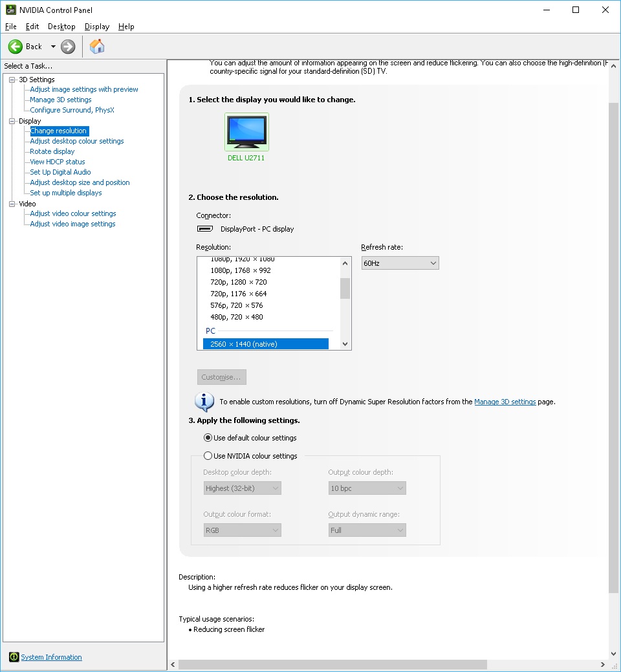Open Set up multiple displays task
Screen dimensions: 621x672
click(65, 193)
